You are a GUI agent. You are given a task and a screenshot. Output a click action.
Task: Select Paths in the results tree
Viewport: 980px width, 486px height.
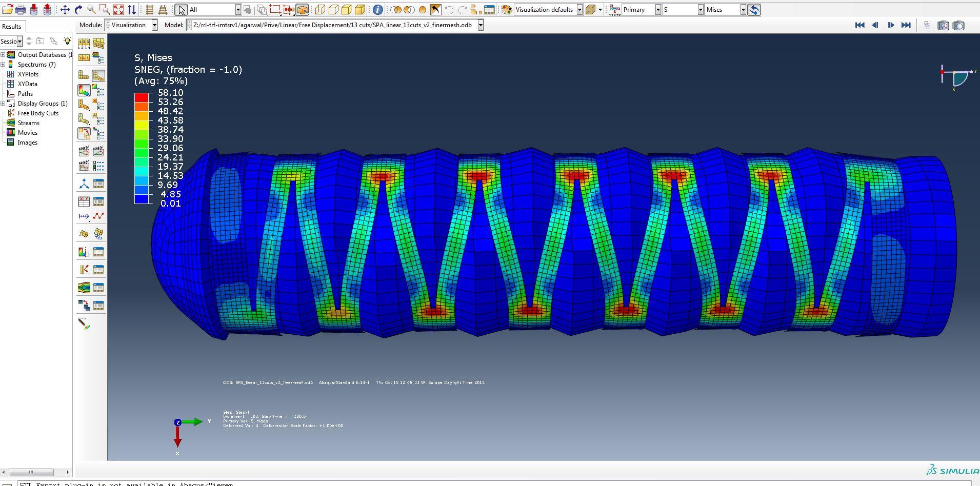pyautogui.click(x=25, y=94)
